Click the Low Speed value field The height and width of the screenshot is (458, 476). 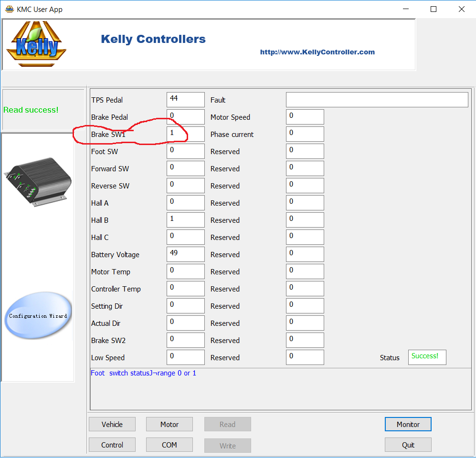[x=185, y=358]
